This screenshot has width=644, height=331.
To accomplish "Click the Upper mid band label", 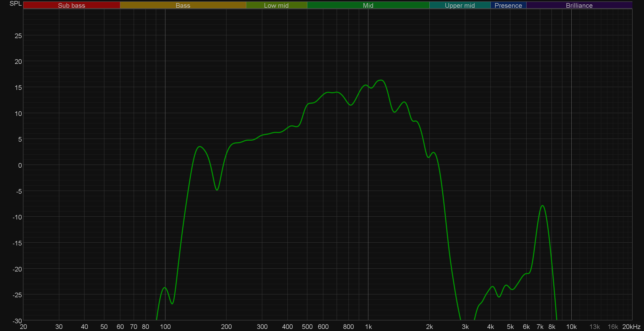I will [x=460, y=5].
